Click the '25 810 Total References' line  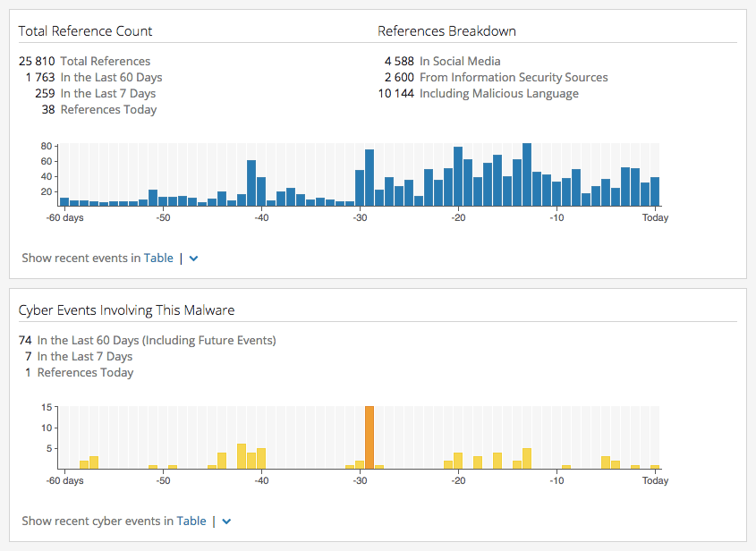pyautogui.click(x=84, y=61)
